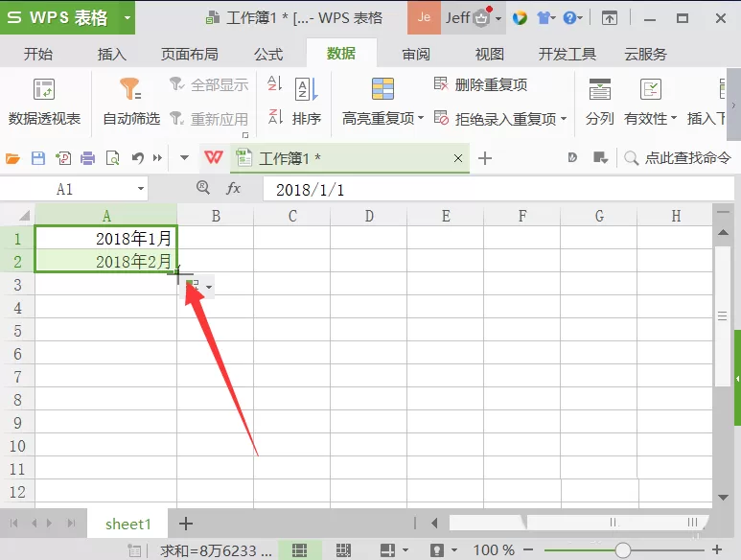This screenshot has height=560, width=741.
Task: Save the workbook with the floppy icon
Action: [38, 158]
